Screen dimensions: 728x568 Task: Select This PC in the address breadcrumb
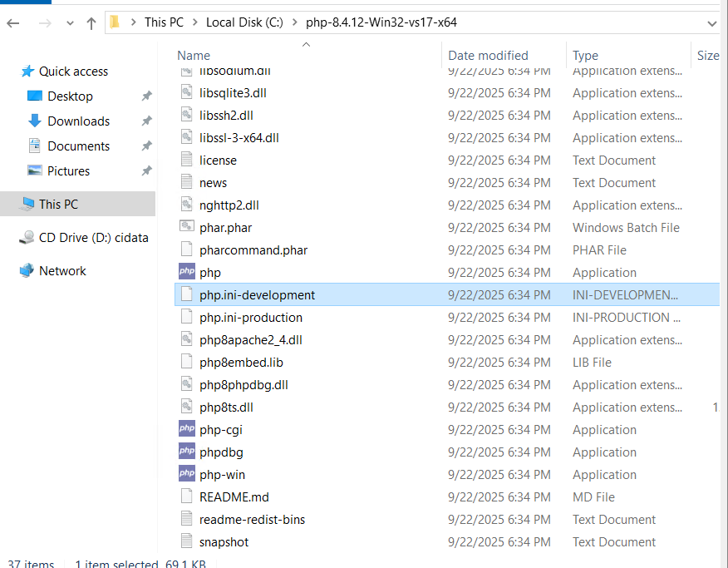click(164, 22)
